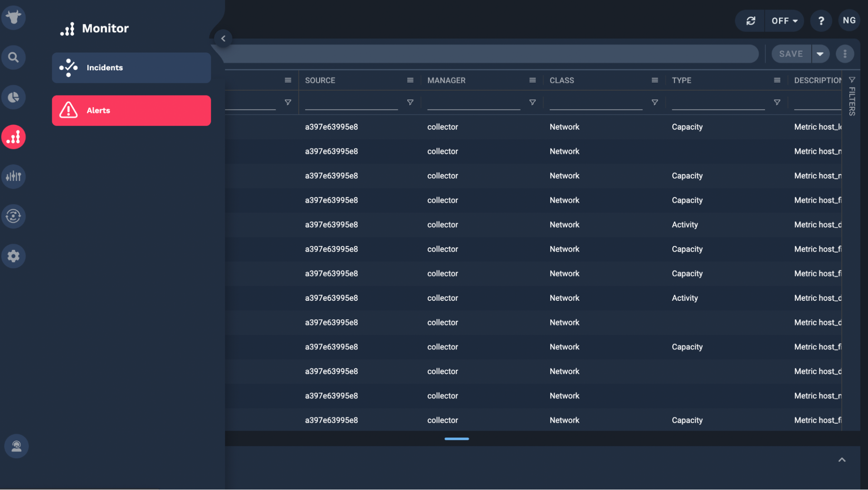Open the filter funnel on CLASS column
868x490 pixels.
click(654, 102)
